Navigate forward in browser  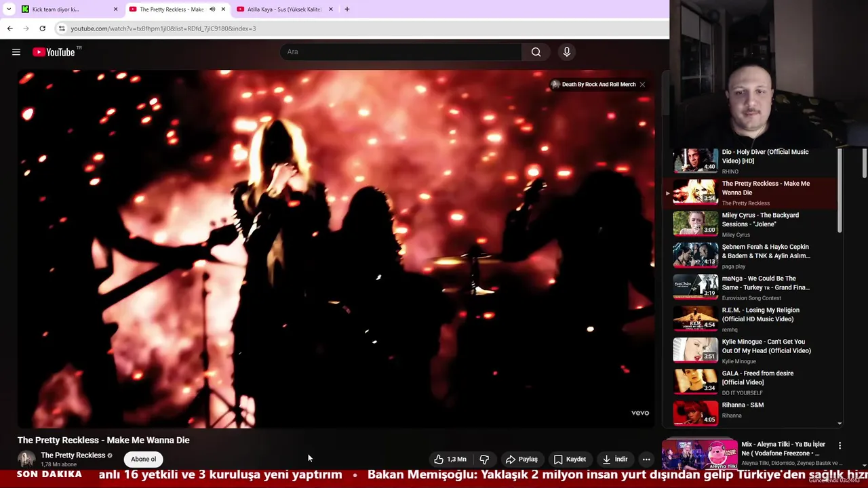[26, 28]
